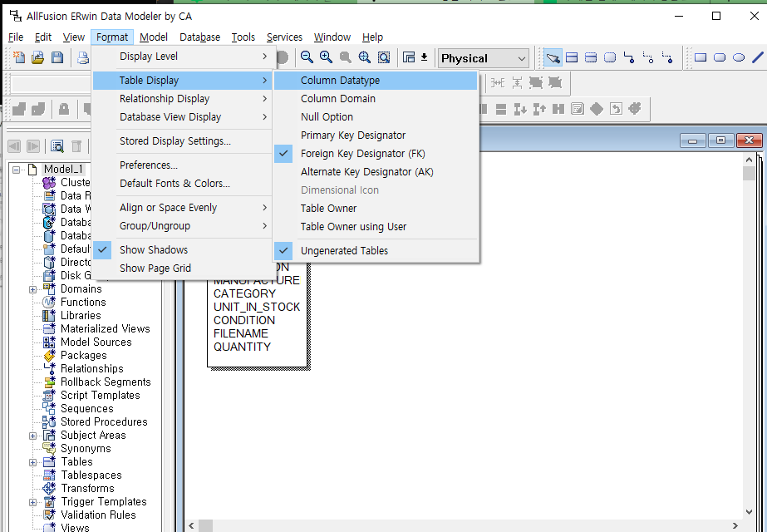Enable the Null Option display
Image resolution: width=767 pixels, height=532 pixels.
pos(376,117)
